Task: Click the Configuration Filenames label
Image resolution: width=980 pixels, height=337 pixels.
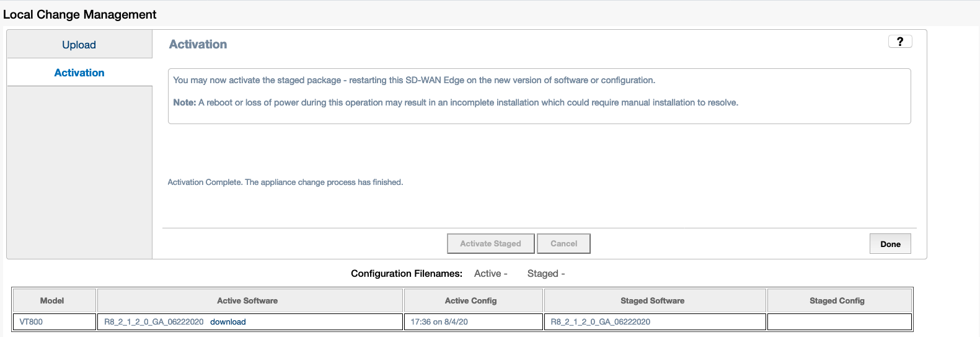Action: point(407,274)
